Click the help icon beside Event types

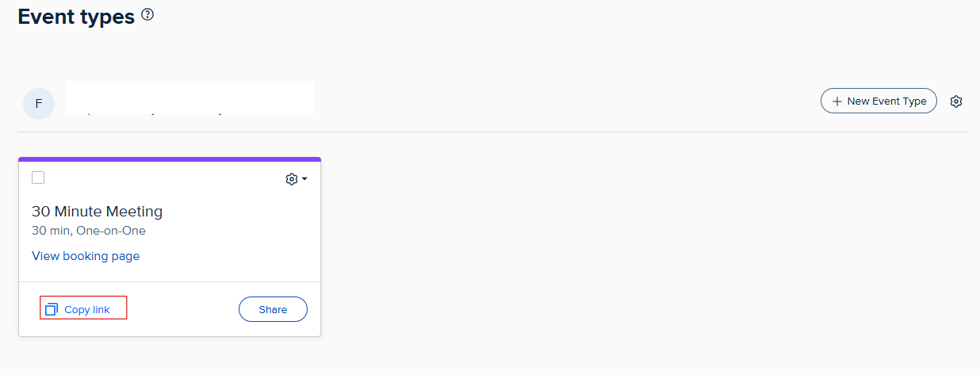pos(147,14)
